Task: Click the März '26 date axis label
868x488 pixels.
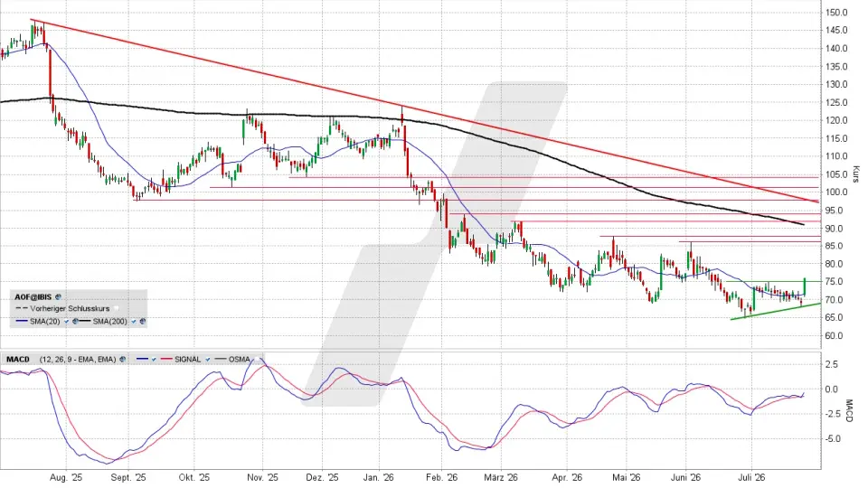Action: pyautogui.click(x=501, y=477)
